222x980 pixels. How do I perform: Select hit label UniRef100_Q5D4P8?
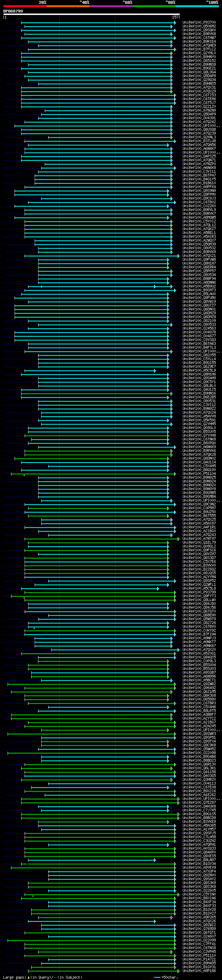click(199, 76)
